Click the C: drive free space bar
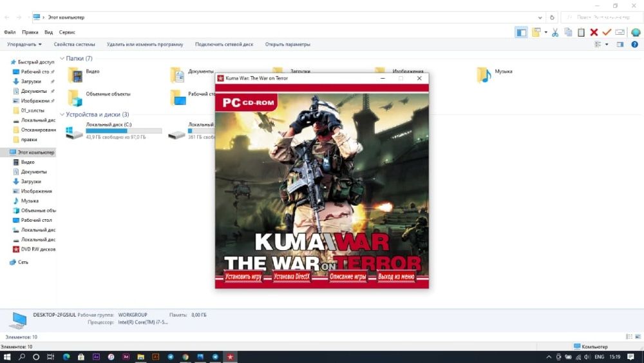The width and height of the screenshot is (644, 363). (x=124, y=131)
